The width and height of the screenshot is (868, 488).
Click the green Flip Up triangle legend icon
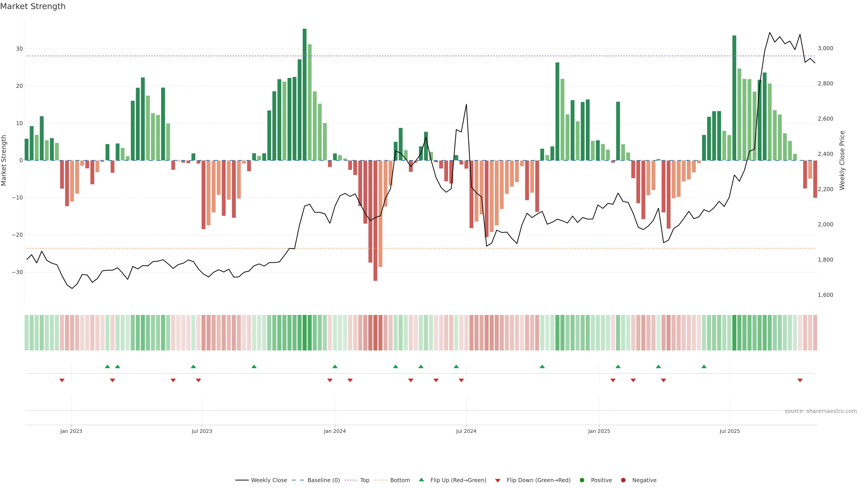point(421,480)
